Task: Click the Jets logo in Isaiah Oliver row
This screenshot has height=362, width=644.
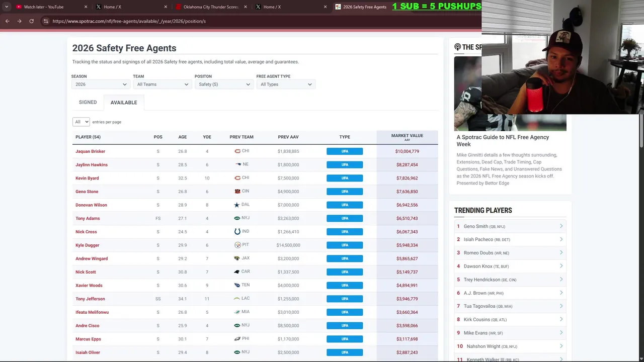Action: coord(237,352)
